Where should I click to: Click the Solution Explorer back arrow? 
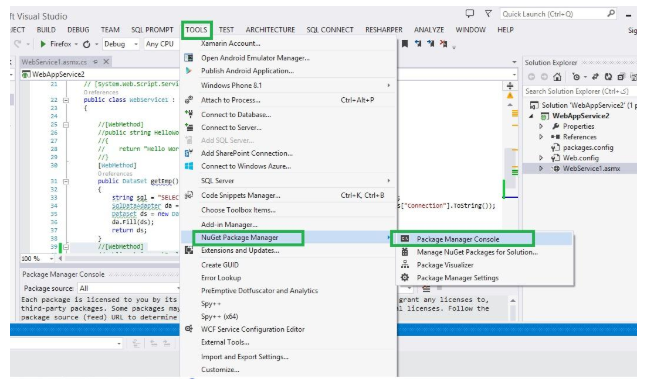click(531, 77)
